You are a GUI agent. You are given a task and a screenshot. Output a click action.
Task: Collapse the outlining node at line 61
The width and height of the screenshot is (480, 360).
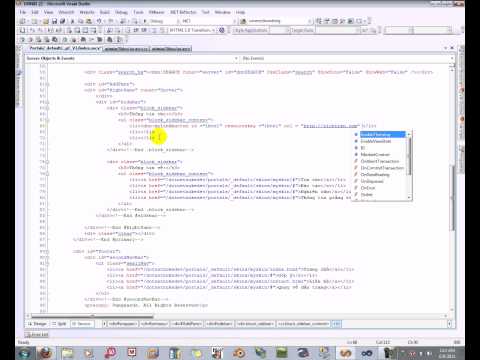(47, 84)
